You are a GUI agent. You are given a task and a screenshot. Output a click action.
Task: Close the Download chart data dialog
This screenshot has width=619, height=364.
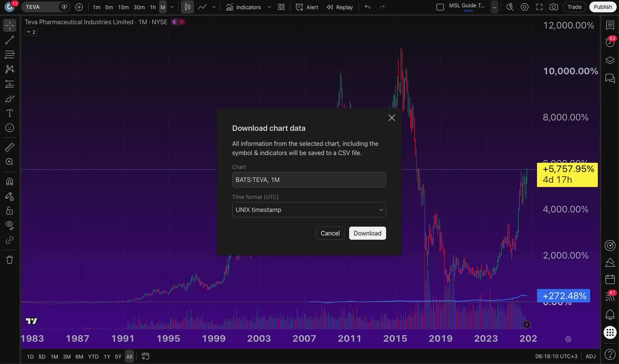(392, 118)
